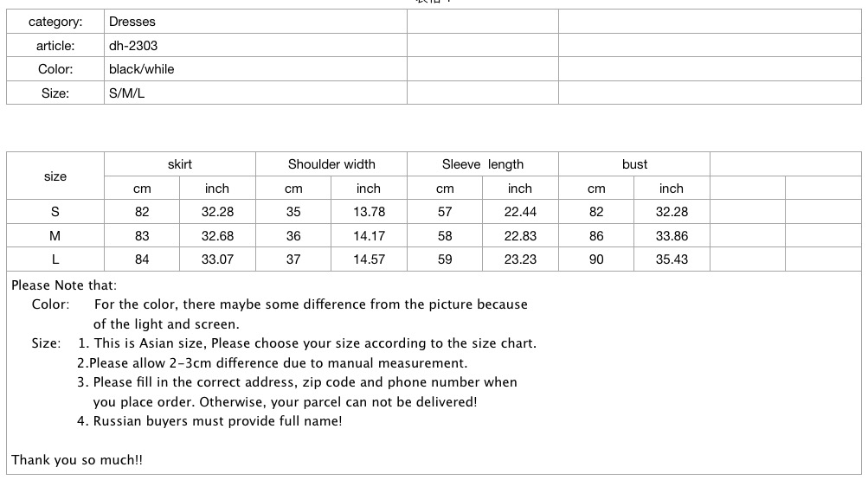Viewport: 868px width, 480px height.
Task: Select the "Shoulder width" column header
Action: coord(331,164)
